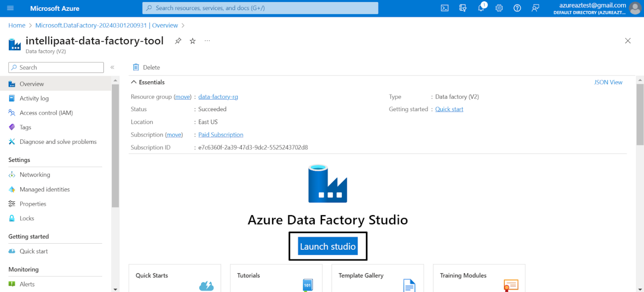Select the Access control (IAM) sidebar icon
Viewport: 644px width, 292px height.
13,112
